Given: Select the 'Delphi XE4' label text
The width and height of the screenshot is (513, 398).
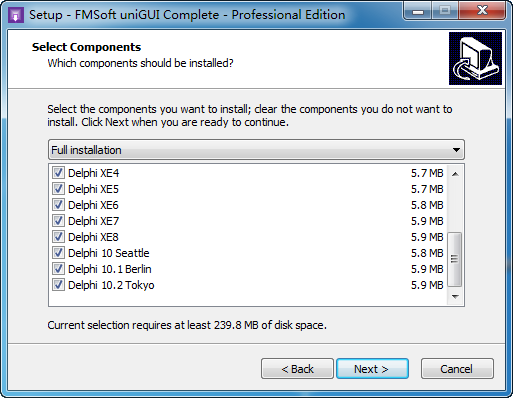Looking at the screenshot, I should (94, 173).
